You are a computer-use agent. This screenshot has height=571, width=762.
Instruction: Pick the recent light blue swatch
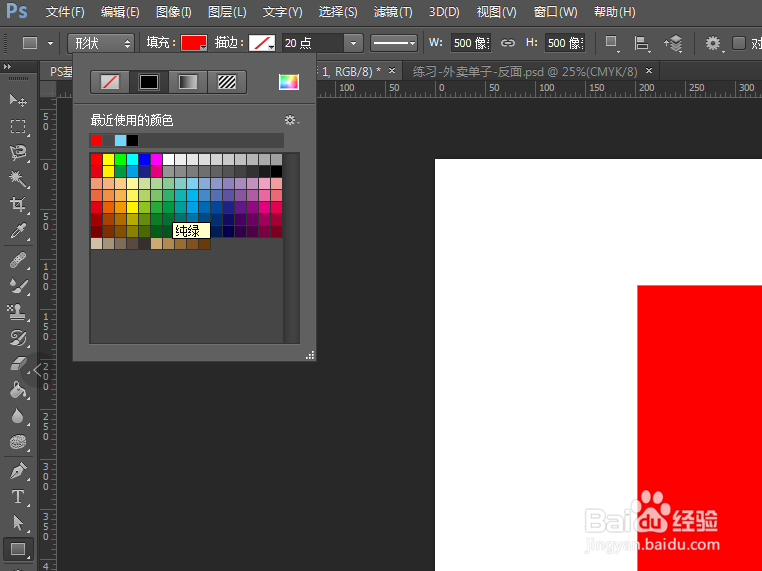(x=121, y=140)
